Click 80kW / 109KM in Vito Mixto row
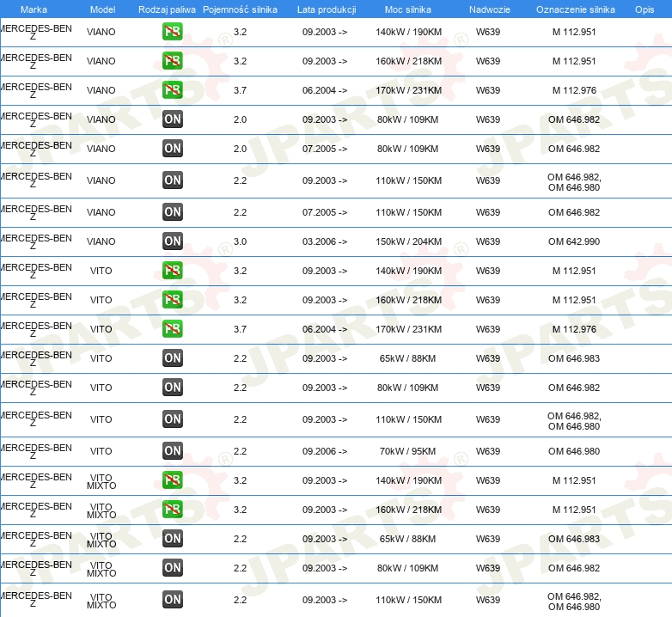 pyautogui.click(x=407, y=568)
